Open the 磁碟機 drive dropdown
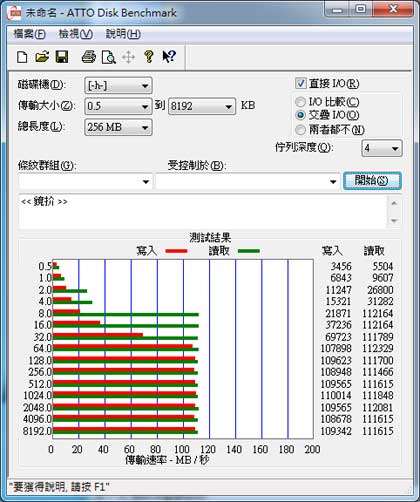420x502 pixels. (118, 86)
